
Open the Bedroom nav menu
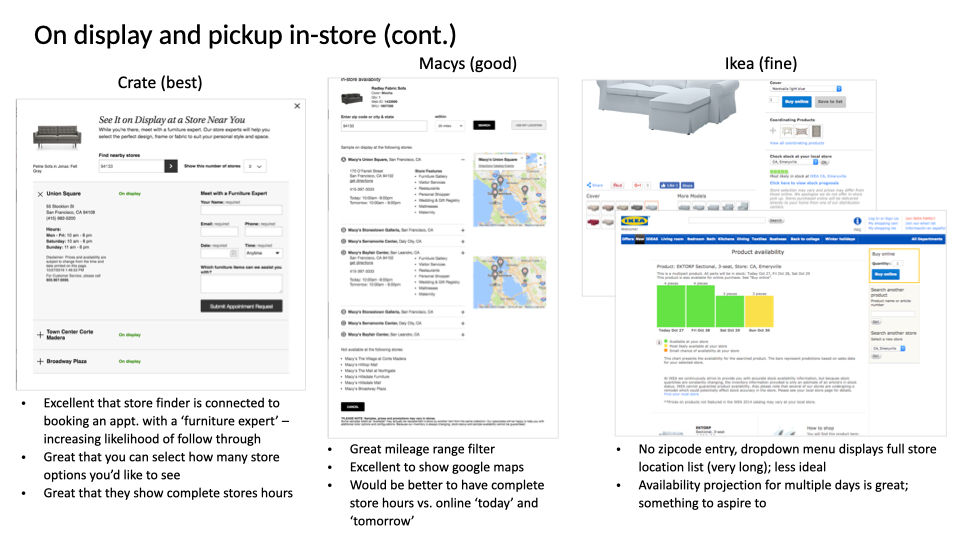tap(696, 239)
